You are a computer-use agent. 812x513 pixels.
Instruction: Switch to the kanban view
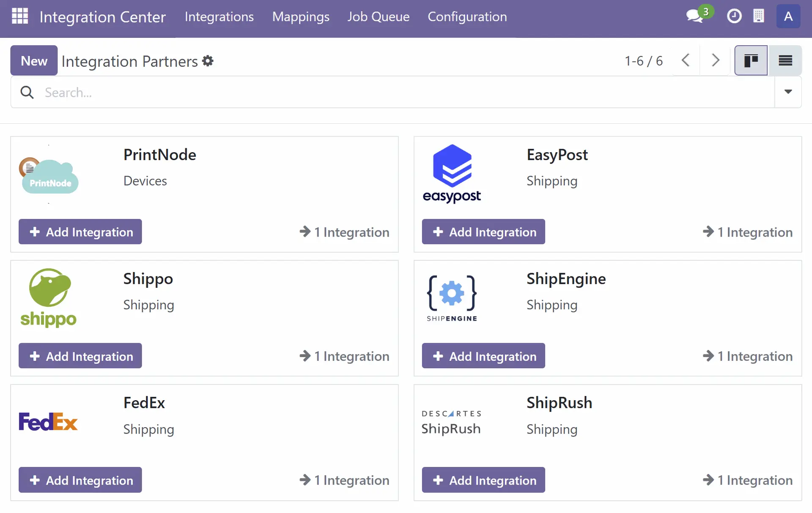[x=751, y=60]
